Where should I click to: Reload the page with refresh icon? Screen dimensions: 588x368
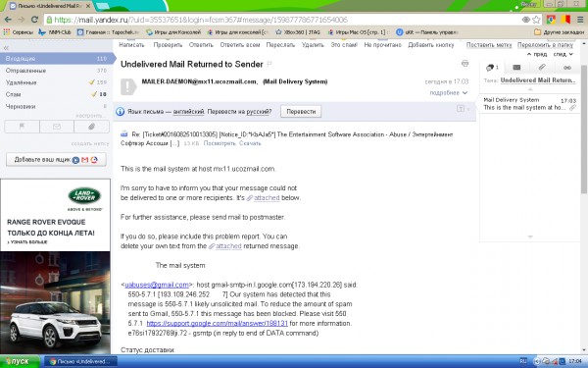point(34,20)
